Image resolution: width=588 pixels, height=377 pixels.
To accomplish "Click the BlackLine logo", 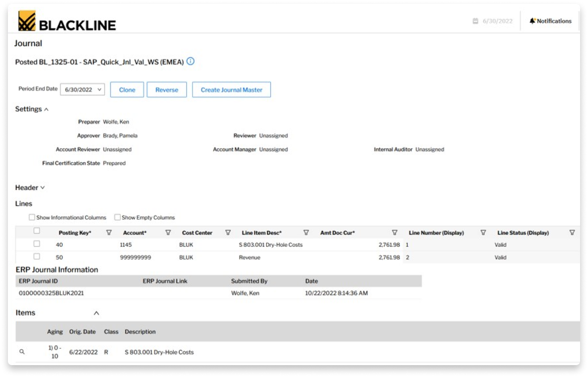I will click(67, 21).
